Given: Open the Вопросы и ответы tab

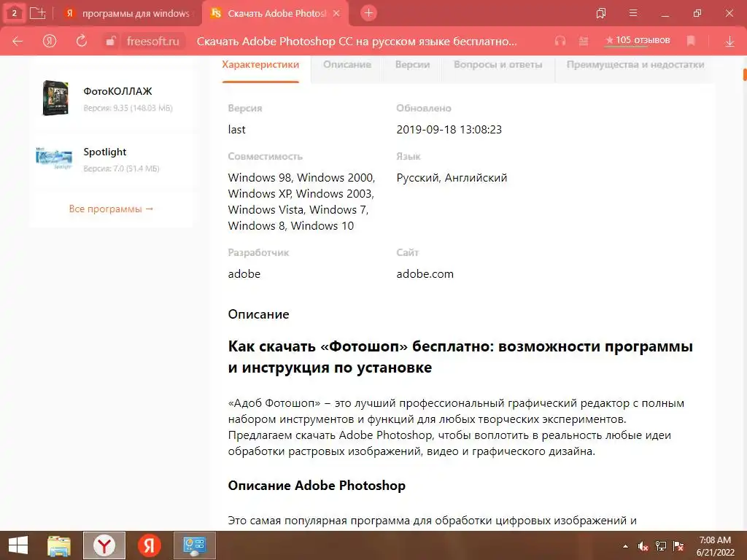Looking at the screenshot, I should pos(498,65).
